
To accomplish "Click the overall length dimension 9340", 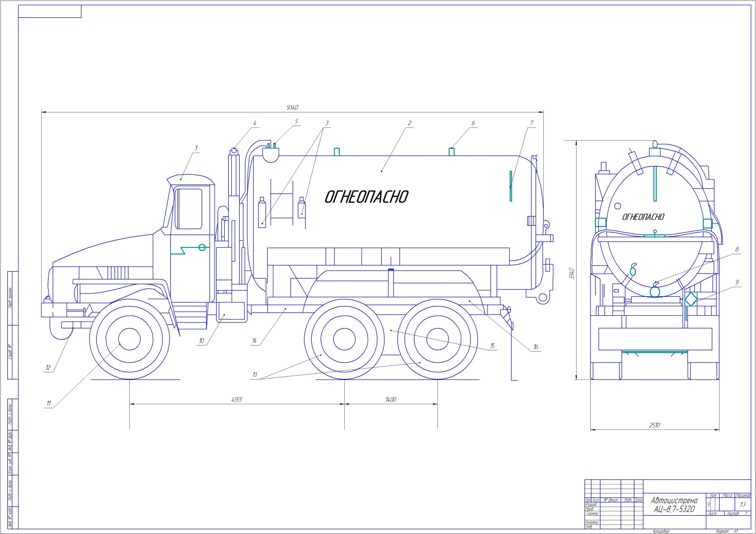I will point(292,107).
